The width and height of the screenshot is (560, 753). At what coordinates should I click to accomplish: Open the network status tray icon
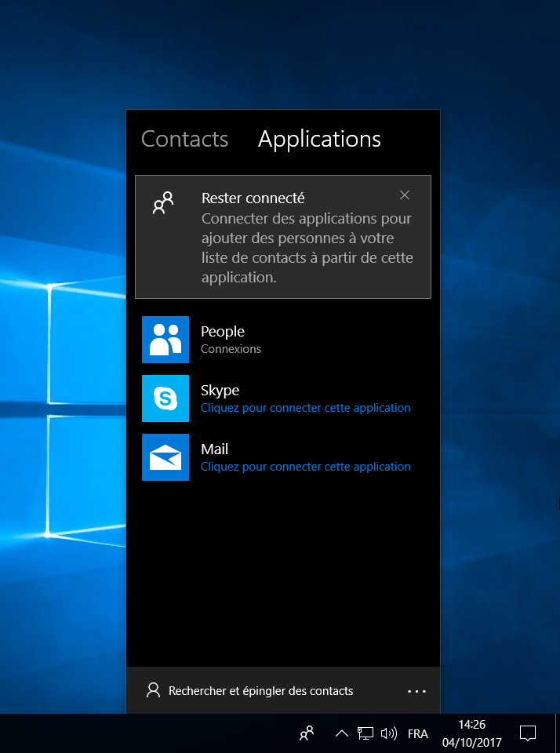tap(365, 733)
